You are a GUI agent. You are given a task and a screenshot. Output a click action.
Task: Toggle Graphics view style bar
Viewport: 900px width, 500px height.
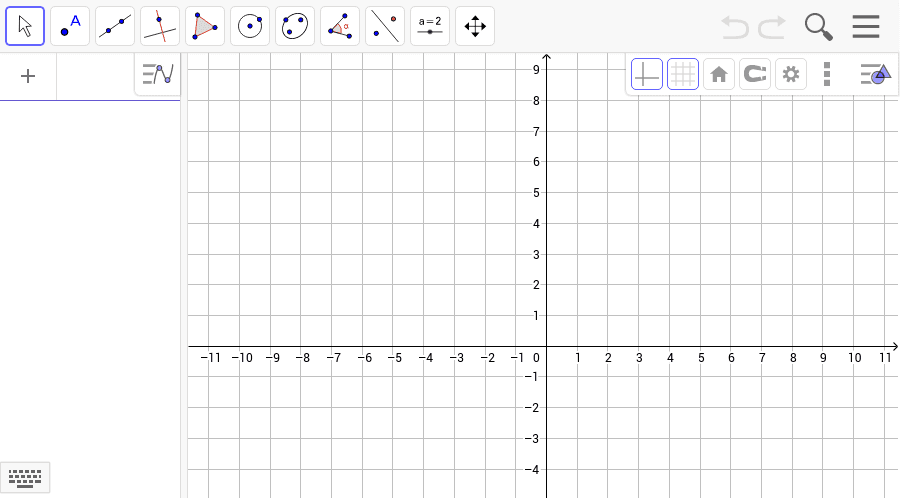[875, 74]
